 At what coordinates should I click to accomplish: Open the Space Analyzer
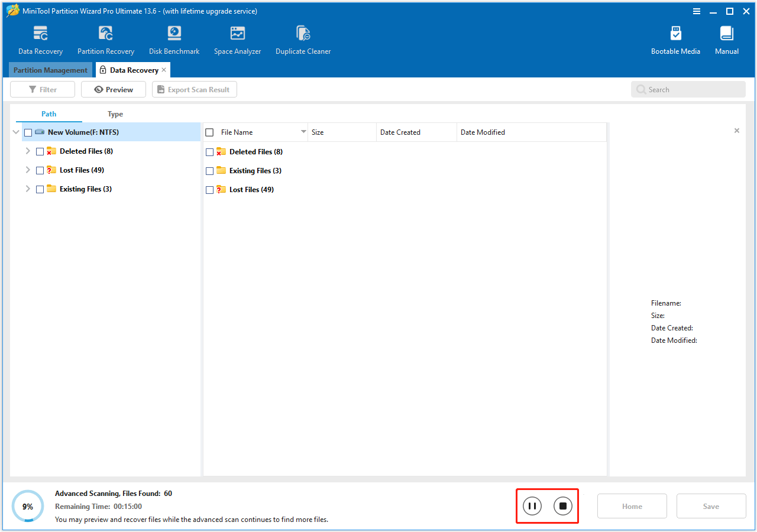[x=237, y=38]
